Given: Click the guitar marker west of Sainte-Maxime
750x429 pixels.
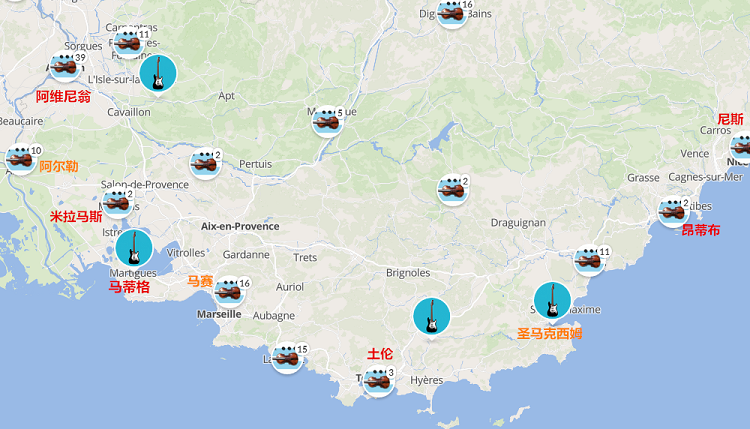Looking at the screenshot, I should (552, 301).
